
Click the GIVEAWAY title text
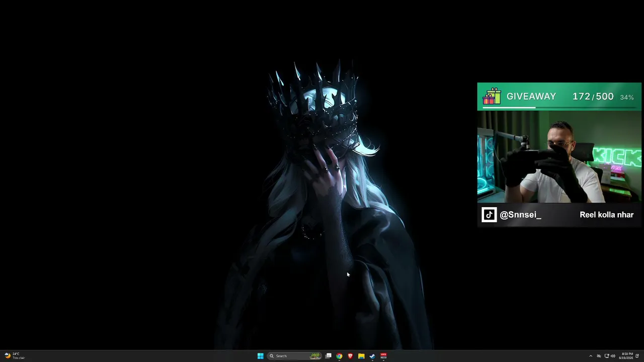pyautogui.click(x=531, y=97)
